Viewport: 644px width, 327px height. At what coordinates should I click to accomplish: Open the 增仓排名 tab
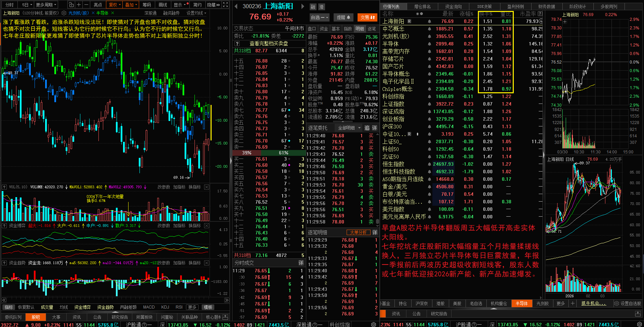[422, 6]
